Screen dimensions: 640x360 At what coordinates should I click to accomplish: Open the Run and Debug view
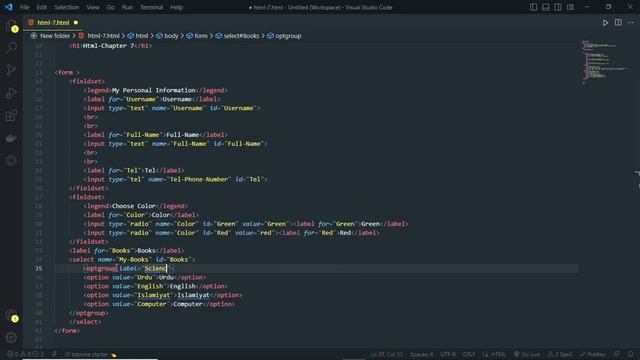coord(11,93)
